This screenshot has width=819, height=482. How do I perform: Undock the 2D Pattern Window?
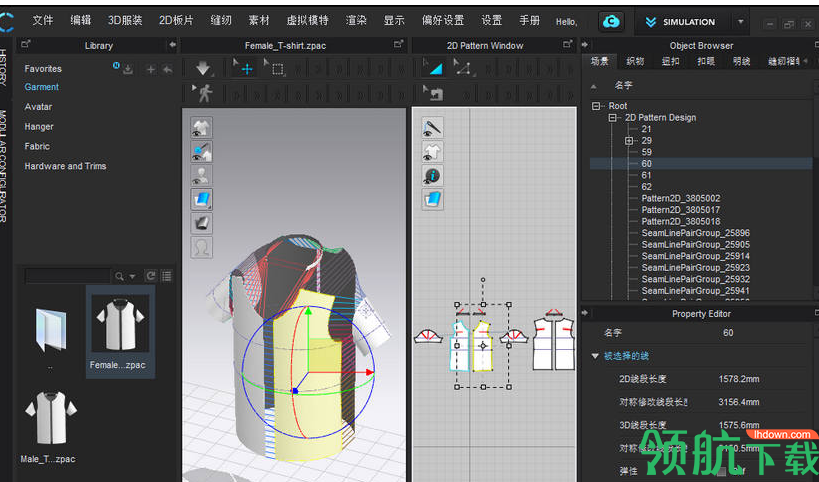click(x=568, y=45)
